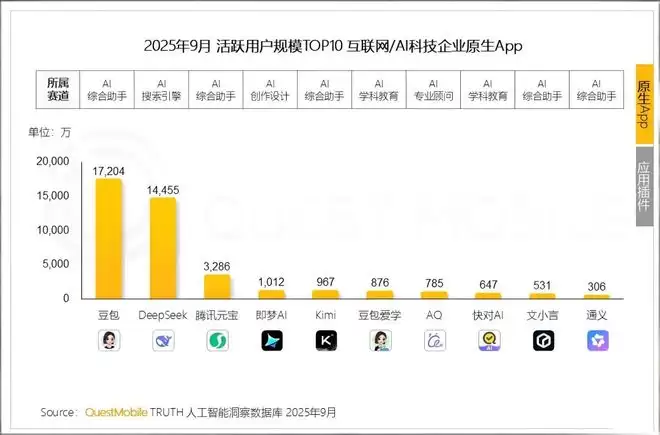Select the 文小言 app icon
The width and height of the screenshot is (660, 435).
(x=543, y=341)
